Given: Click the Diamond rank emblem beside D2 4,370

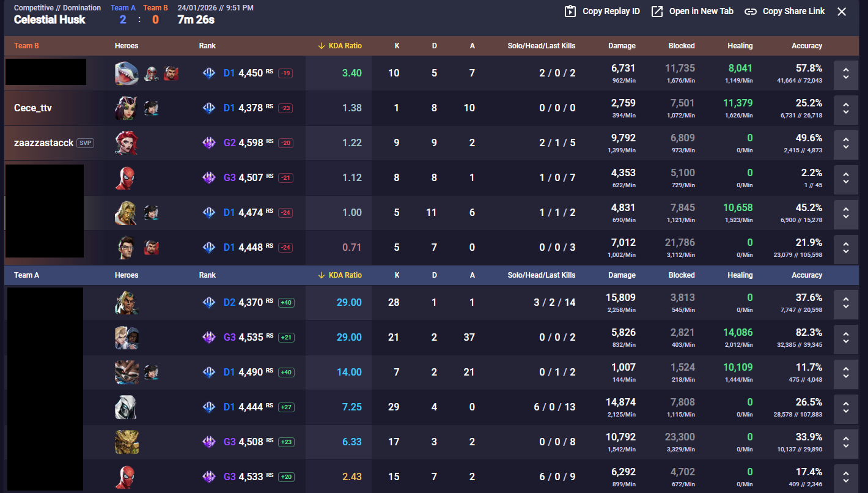Looking at the screenshot, I should click(209, 302).
